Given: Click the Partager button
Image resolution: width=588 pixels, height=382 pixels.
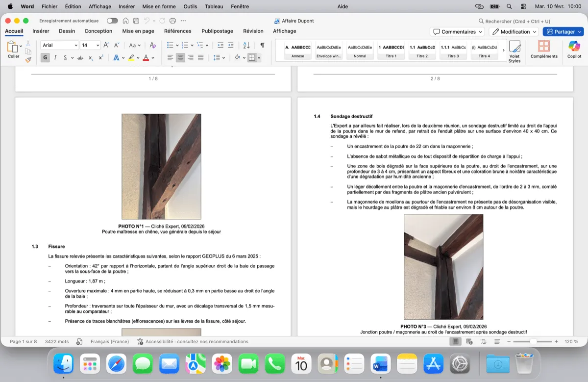Looking at the screenshot, I should (563, 31).
